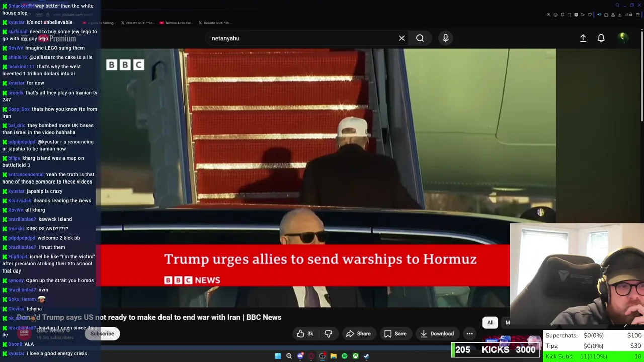Like the video with thumbs up
This screenshot has width=644, height=362.
(305, 334)
